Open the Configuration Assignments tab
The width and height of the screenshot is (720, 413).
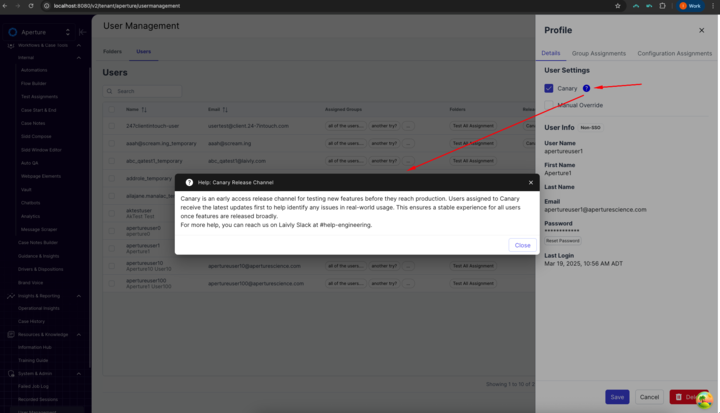point(675,53)
